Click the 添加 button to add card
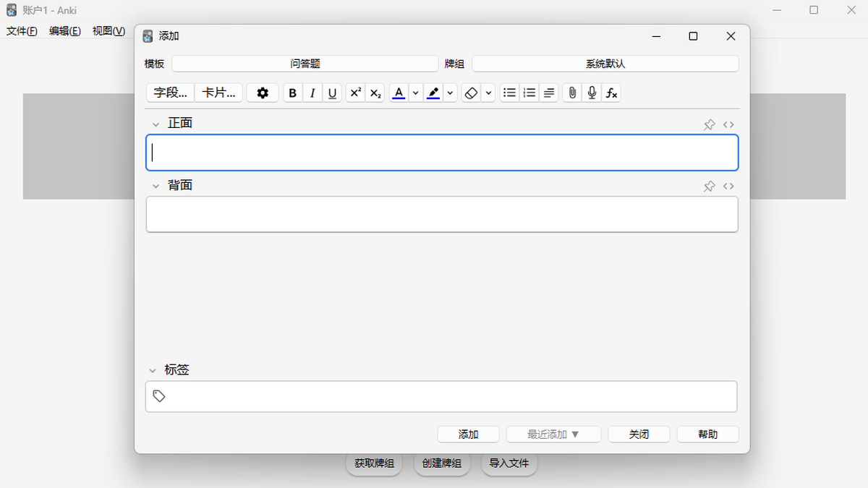Screen dimensions: 868x488 [x=469, y=435]
